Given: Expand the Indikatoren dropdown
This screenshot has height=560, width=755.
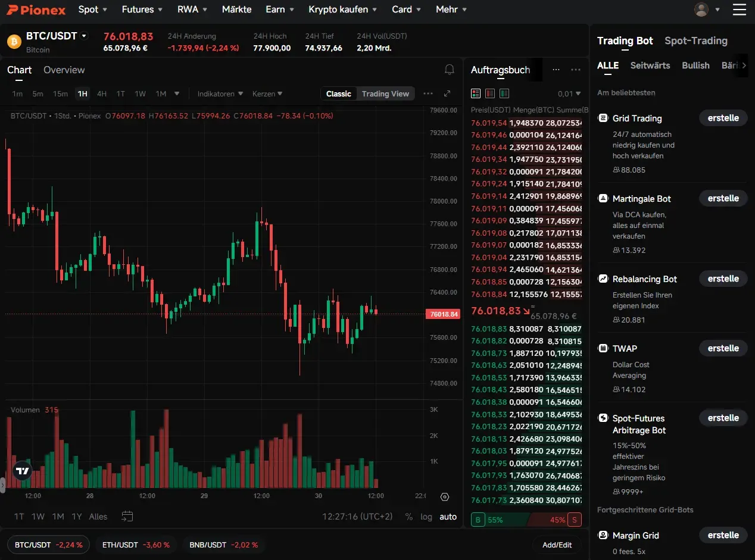Looking at the screenshot, I should (x=220, y=93).
